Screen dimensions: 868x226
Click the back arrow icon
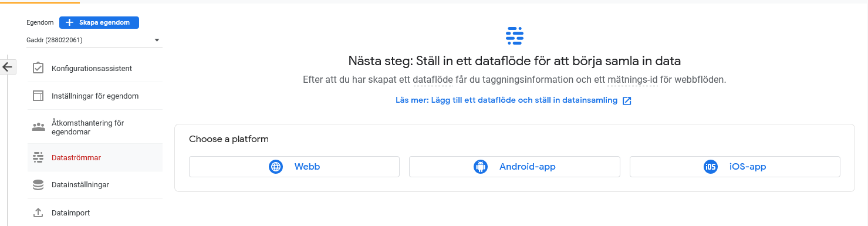(x=8, y=67)
